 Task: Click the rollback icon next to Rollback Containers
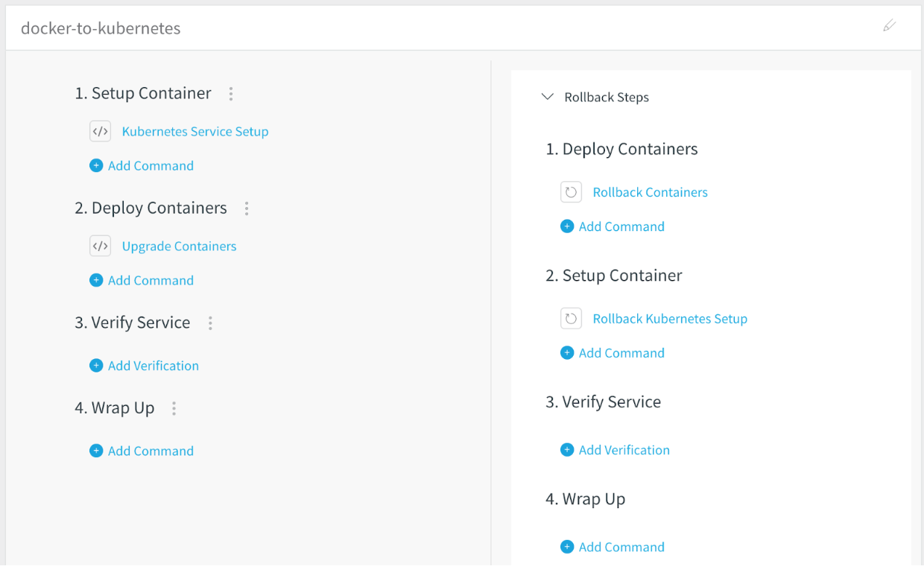[571, 192]
